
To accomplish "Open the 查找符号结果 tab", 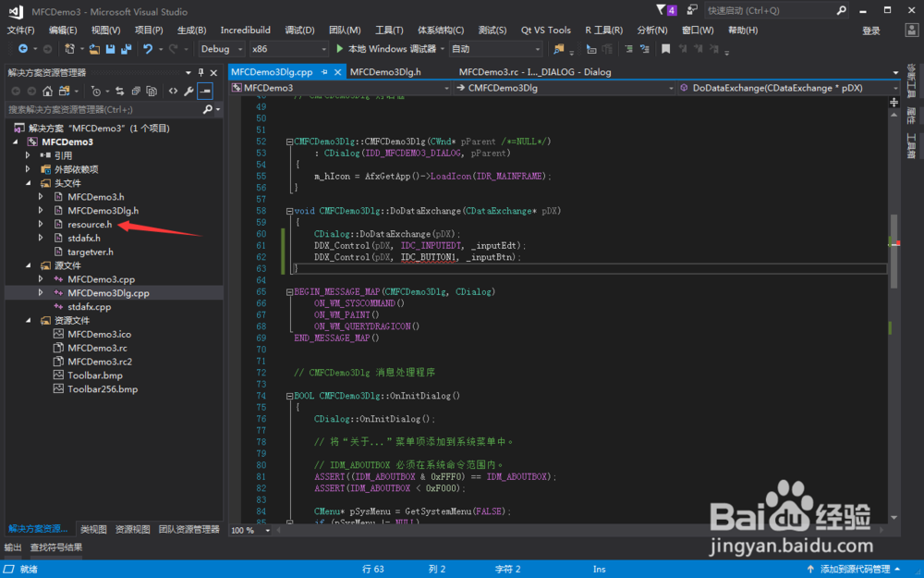I will (x=56, y=547).
